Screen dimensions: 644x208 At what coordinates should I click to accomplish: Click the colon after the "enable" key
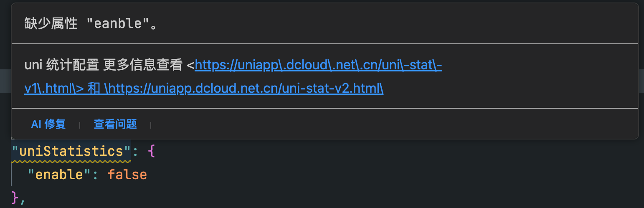point(96,174)
